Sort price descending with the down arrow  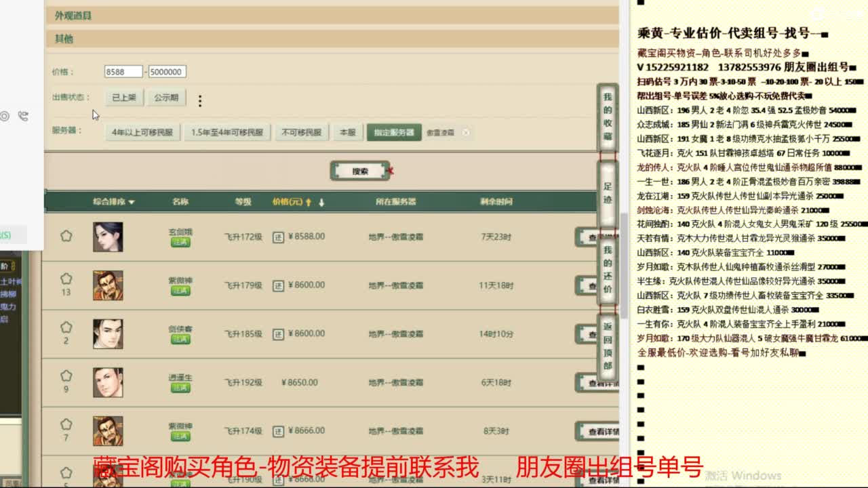[x=321, y=202]
